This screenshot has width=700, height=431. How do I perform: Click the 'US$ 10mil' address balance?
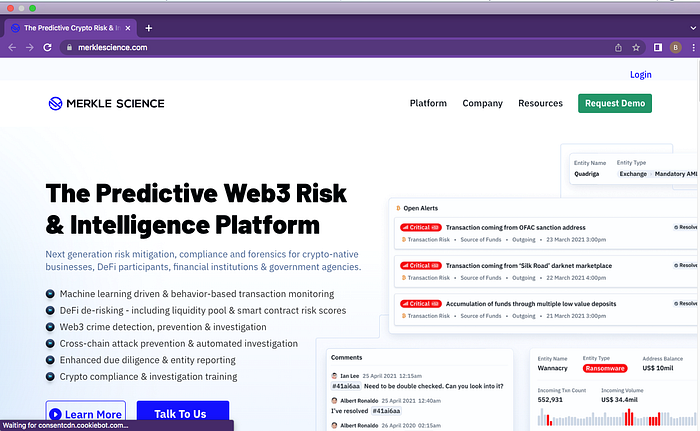click(x=658, y=368)
